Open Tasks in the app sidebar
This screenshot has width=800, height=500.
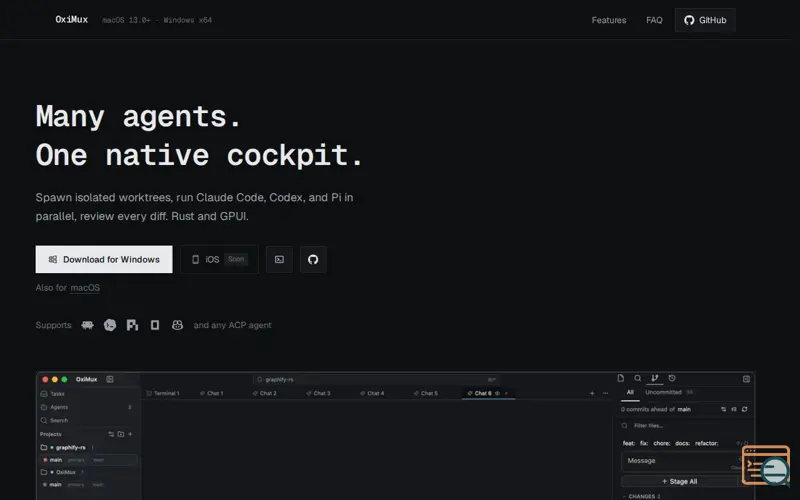[x=88, y=394]
